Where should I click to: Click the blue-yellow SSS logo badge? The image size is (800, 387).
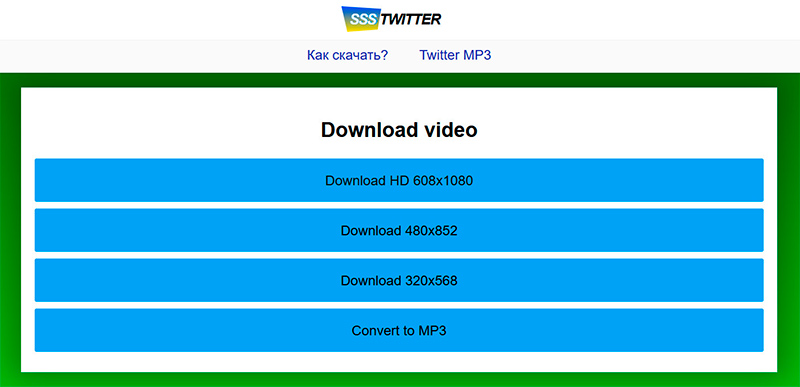(x=360, y=19)
